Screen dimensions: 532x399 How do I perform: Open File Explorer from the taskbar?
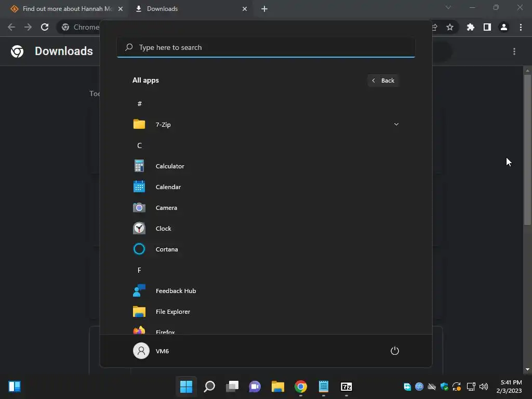[x=277, y=387]
